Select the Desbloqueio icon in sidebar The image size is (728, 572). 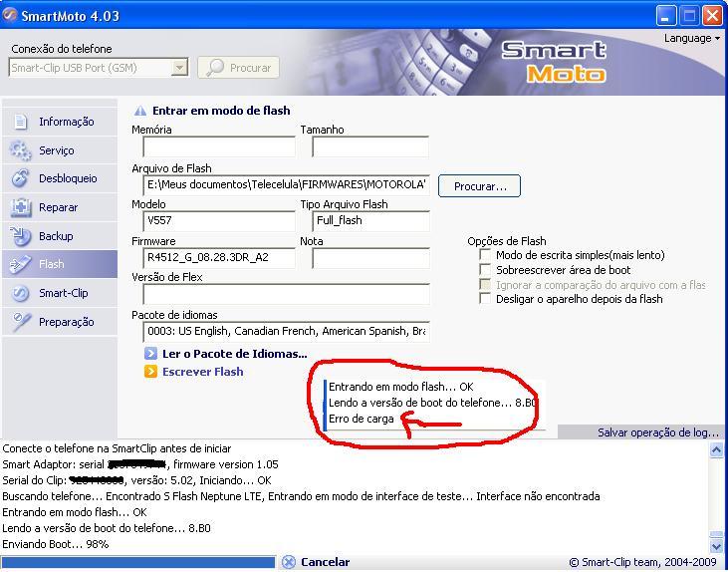pos(21,179)
